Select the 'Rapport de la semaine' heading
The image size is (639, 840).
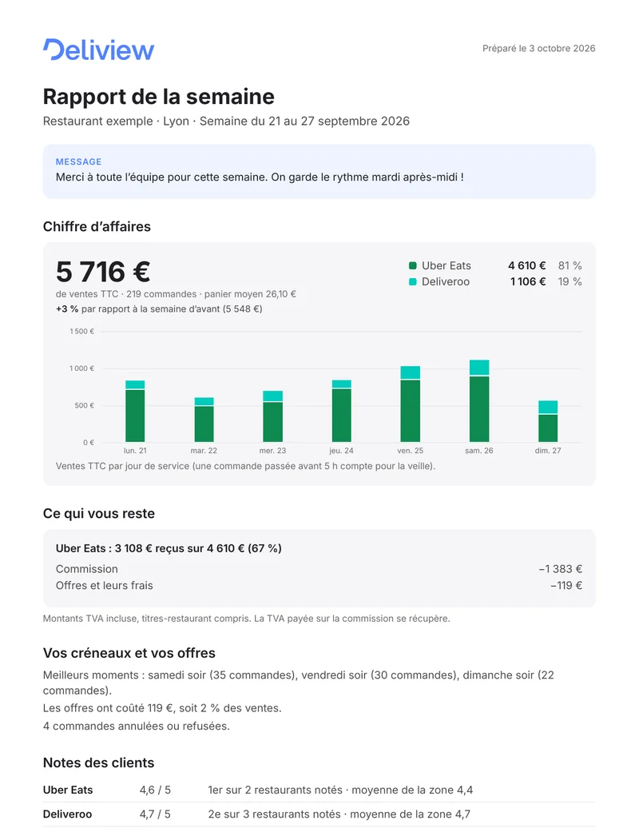coord(158,97)
